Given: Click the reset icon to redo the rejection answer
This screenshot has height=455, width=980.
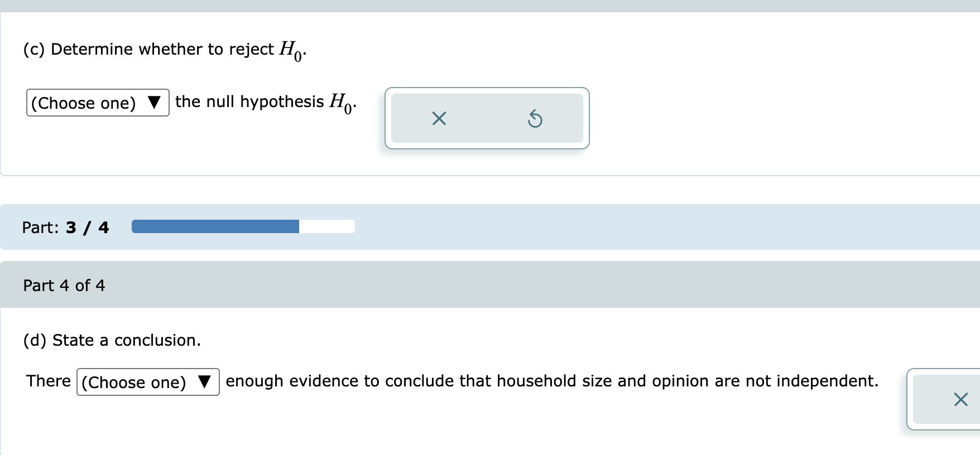Looking at the screenshot, I should pyautogui.click(x=535, y=118).
